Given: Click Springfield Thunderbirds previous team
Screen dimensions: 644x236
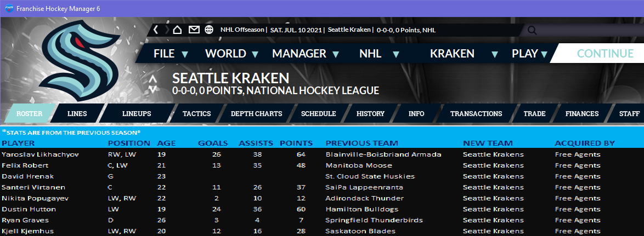Looking at the screenshot, I should (374, 220).
